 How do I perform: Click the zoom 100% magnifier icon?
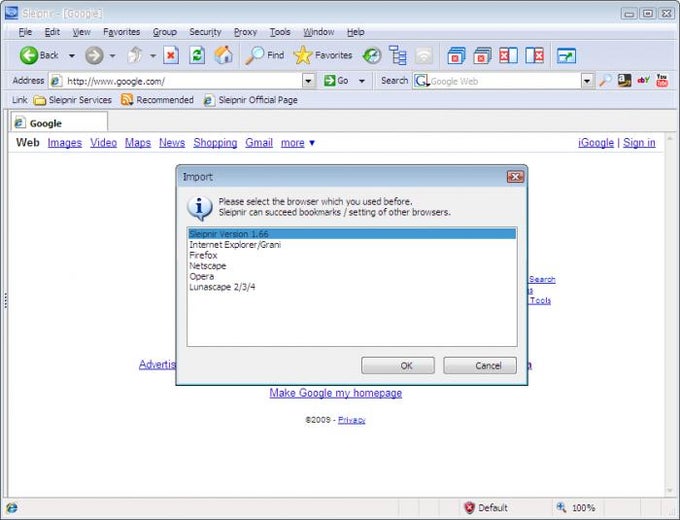[x=562, y=507]
